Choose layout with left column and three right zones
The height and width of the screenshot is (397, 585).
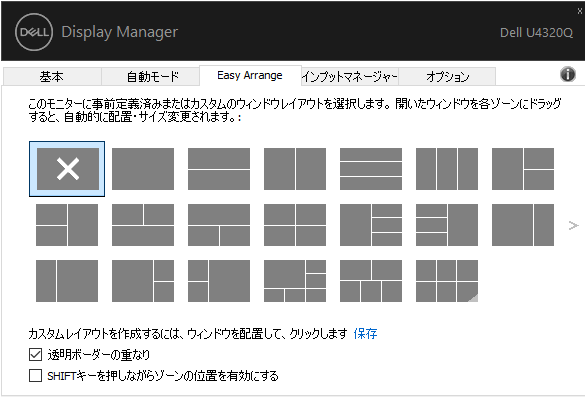tap(371, 225)
